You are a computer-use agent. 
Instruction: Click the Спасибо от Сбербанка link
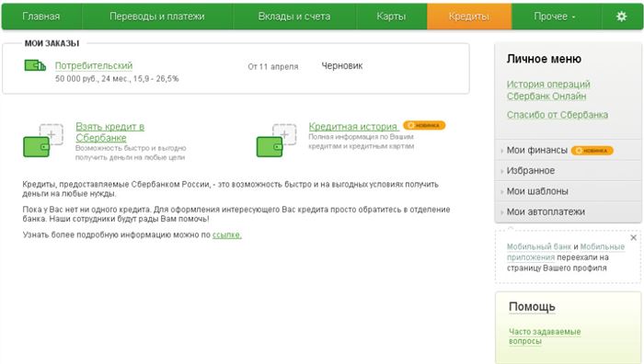557,115
